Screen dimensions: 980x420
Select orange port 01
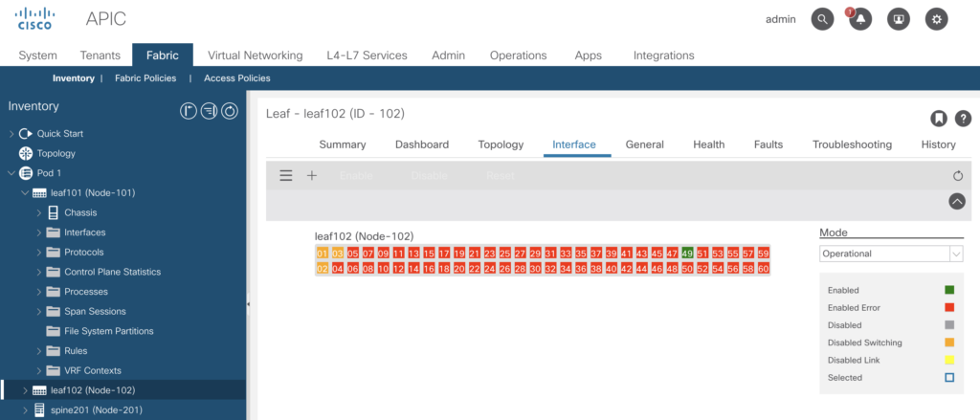click(x=323, y=254)
